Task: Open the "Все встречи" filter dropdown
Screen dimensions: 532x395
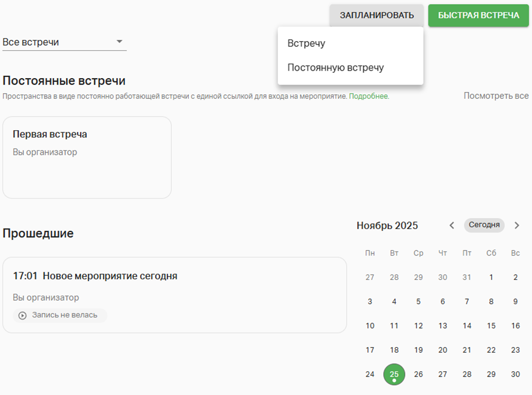Action: [x=64, y=42]
